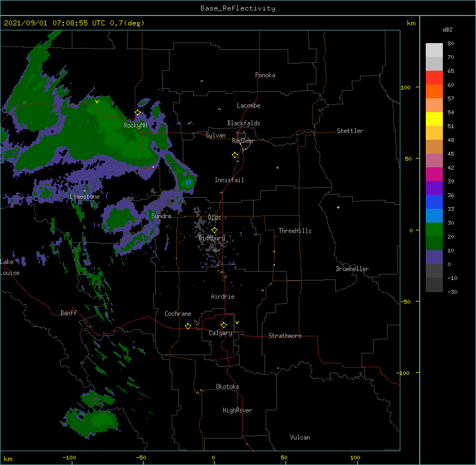Click the 50 tick on right axis

[408, 158]
